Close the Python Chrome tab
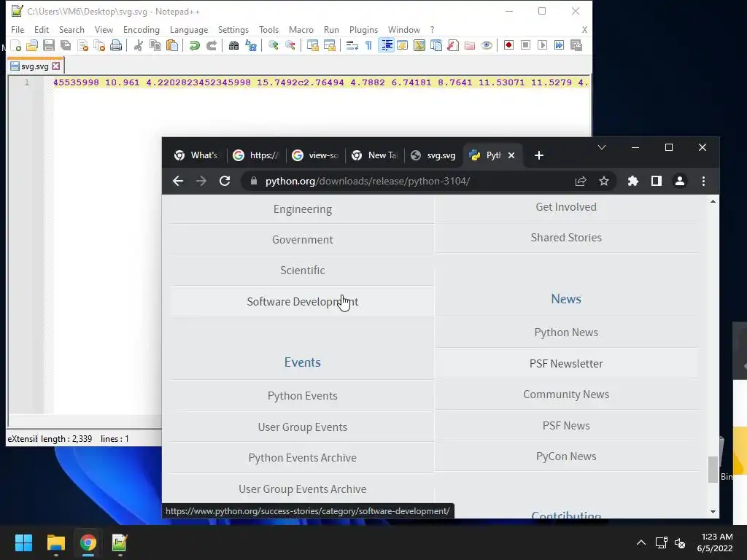 click(x=511, y=155)
